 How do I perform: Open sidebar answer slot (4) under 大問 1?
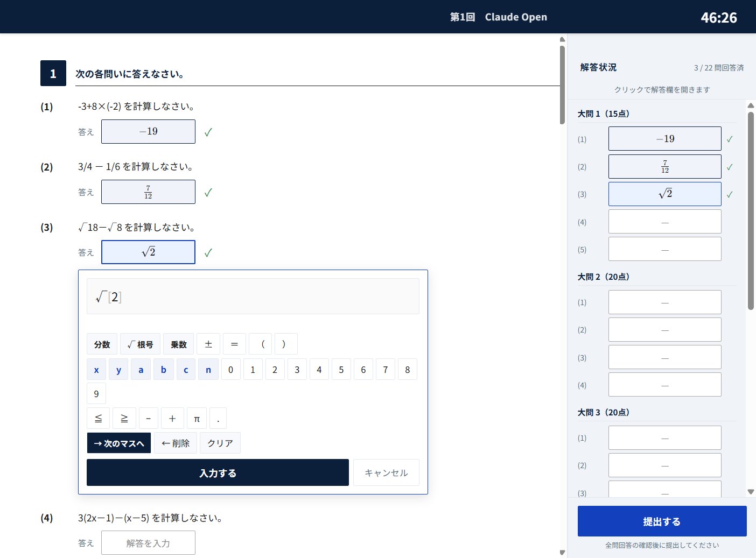click(x=665, y=222)
